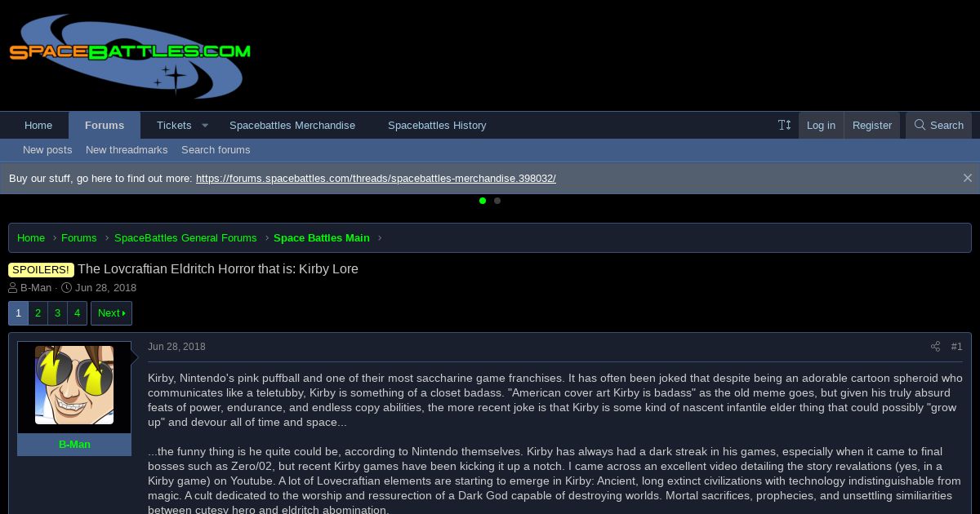Open post number #1 permalink
980x514 pixels.
coord(956,347)
